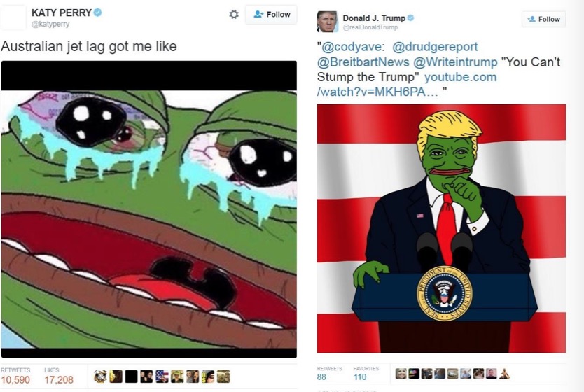Follow Katy Perry's account
Viewport: 584px width, 392px height.
271,15
